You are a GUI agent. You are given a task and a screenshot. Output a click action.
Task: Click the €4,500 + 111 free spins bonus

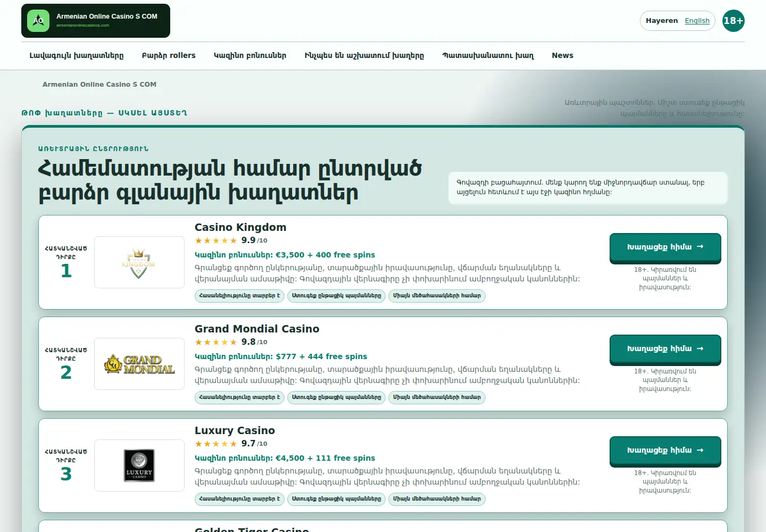point(325,458)
